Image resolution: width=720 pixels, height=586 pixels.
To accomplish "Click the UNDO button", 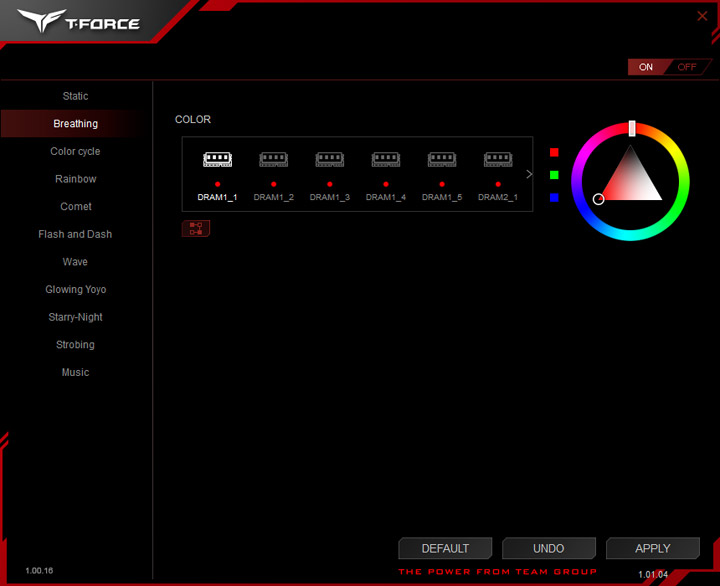I will pyautogui.click(x=549, y=548).
